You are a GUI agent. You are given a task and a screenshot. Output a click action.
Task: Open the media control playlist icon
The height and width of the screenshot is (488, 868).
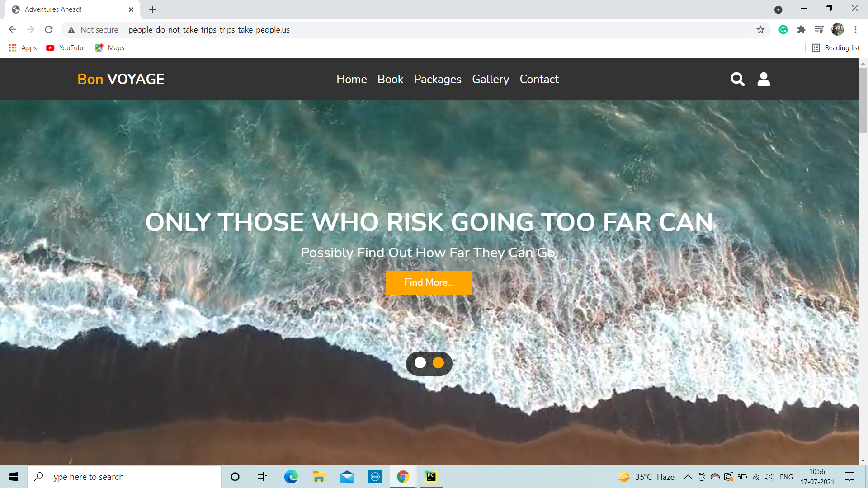pyautogui.click(x=819, y=30)
